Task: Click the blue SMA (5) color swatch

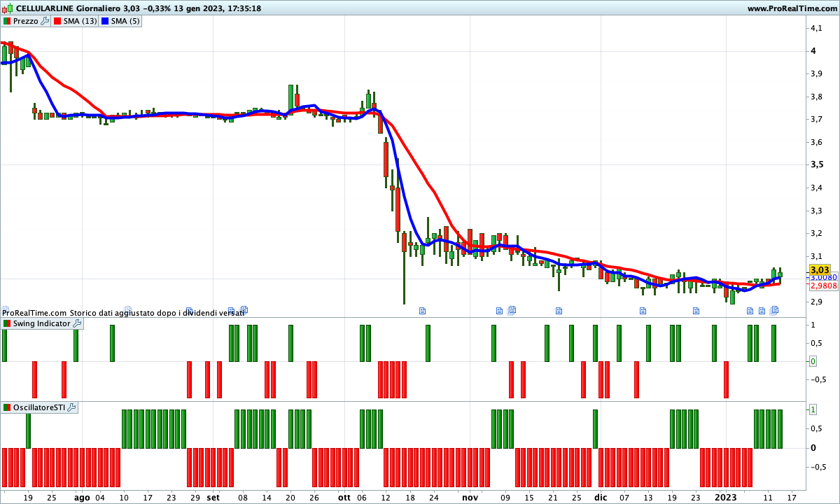Action: tap(106, 21)
